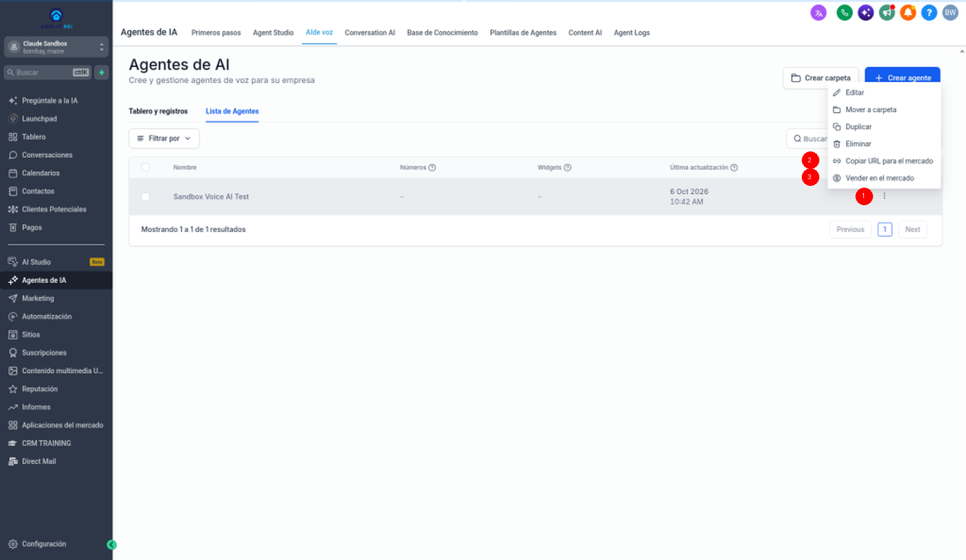Switch to Tablero y registros tab
966x560 pixels.
[158, 111]
